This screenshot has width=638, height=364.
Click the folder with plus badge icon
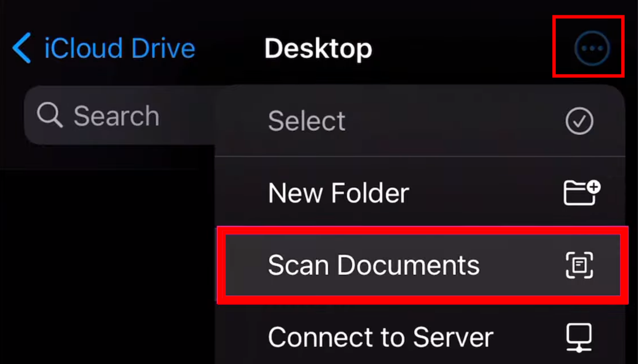point(582,192)
